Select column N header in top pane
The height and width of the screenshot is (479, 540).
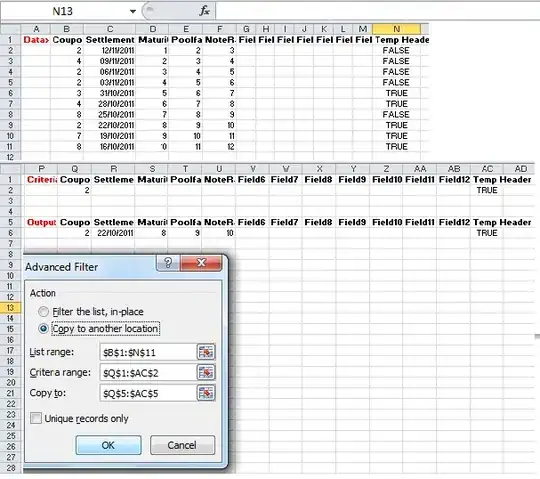pos(396,29)
